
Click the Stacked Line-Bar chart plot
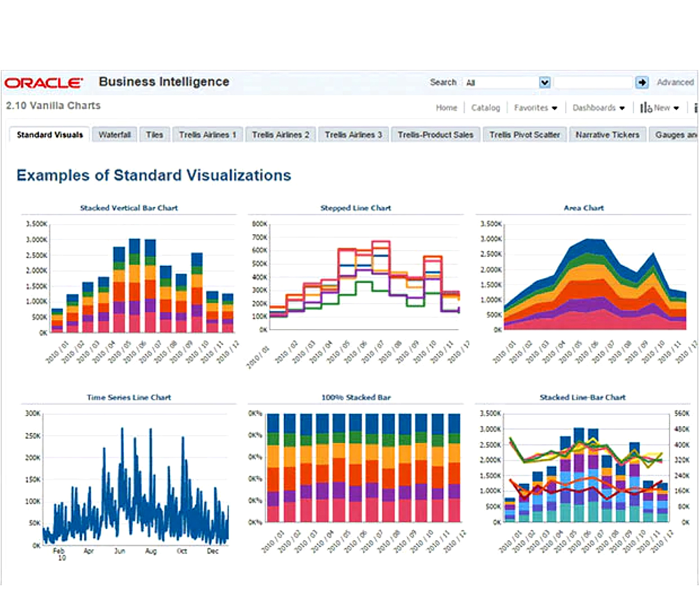[586, 468]
